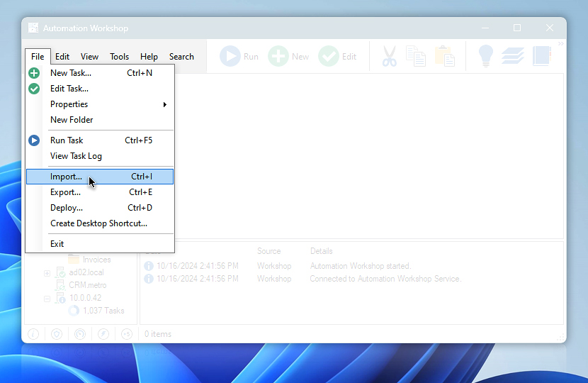The width and height of the screenshot is (588, 383).
Task: Open the Search menu
Action: (x=181, y=57)
